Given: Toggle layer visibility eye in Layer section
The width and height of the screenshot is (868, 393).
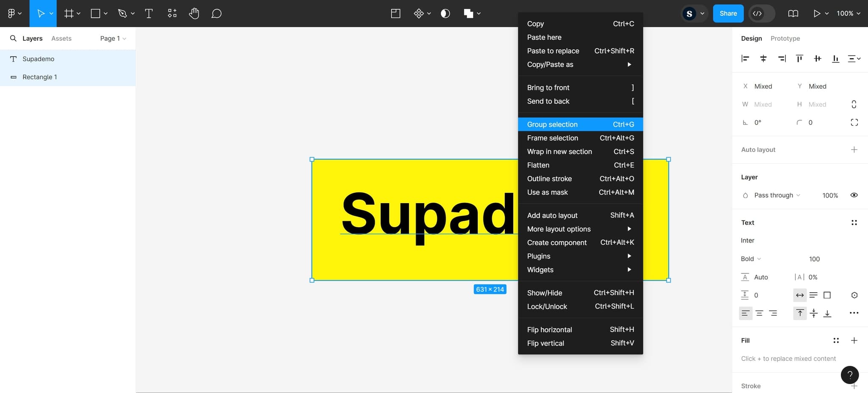Looking at the screenshot, I should (854, 195).
